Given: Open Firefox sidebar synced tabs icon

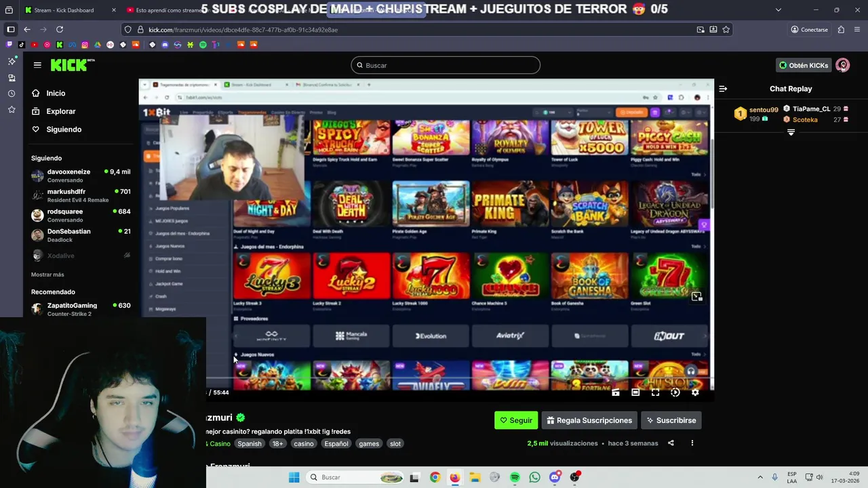Looking at the screenshot, I should [12, 77].
